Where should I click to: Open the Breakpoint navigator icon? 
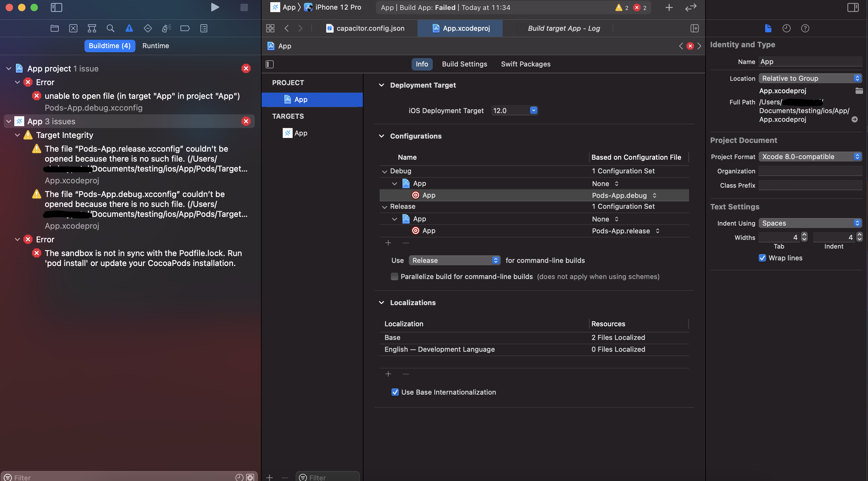click(x=185, y=28)
